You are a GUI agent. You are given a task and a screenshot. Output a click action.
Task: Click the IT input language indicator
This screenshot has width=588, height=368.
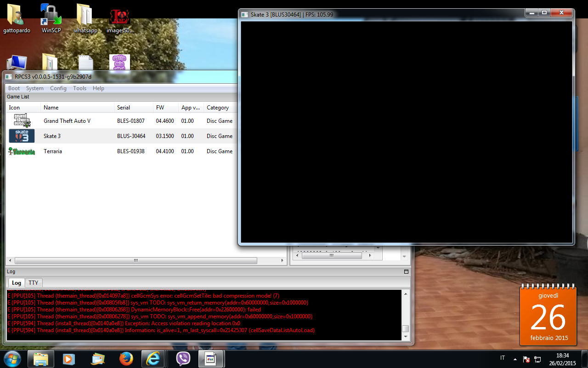[x=503, y=358]
